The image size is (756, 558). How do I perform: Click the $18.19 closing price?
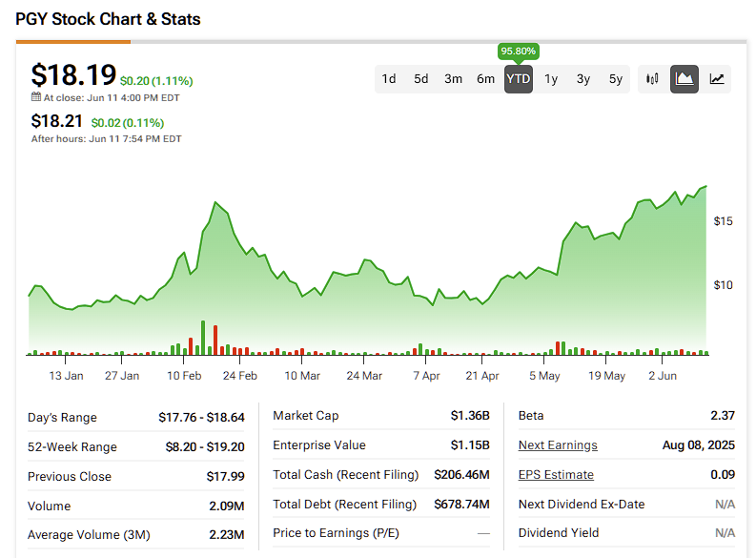(73, 74)
